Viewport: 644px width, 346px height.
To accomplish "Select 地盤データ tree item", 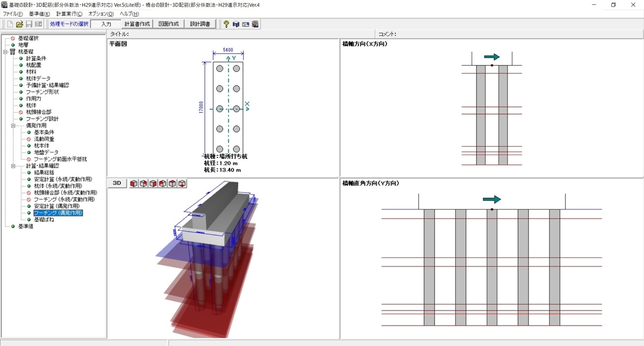I will tap(46, 153).
